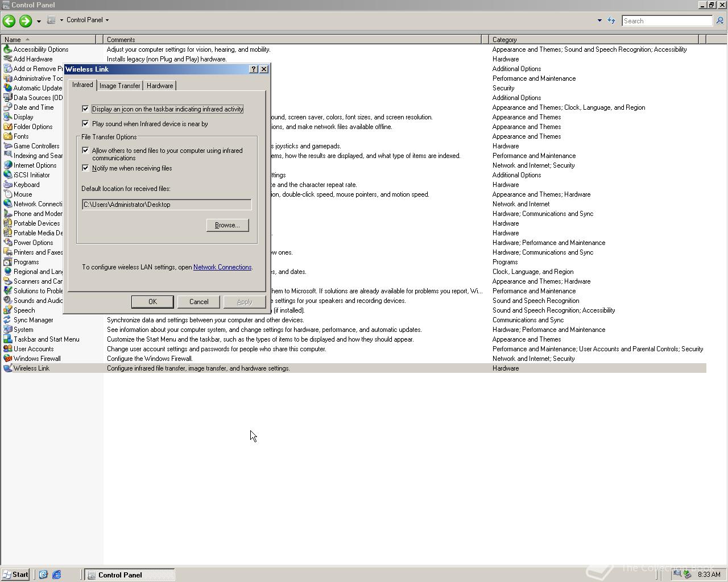The width and height of the screenshot is (728, 582).
Task: Sort list by Name column header
Action: [x=48, y=40]
